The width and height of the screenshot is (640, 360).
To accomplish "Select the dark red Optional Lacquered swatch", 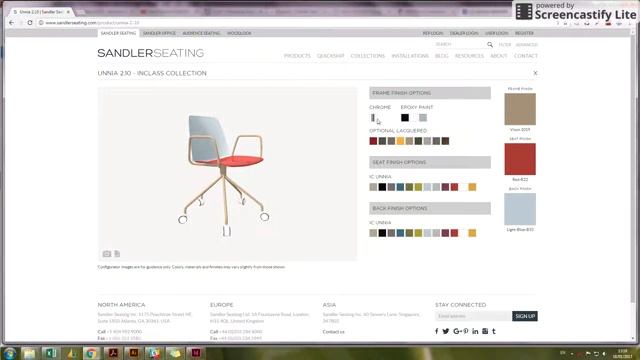I will 373,141.
